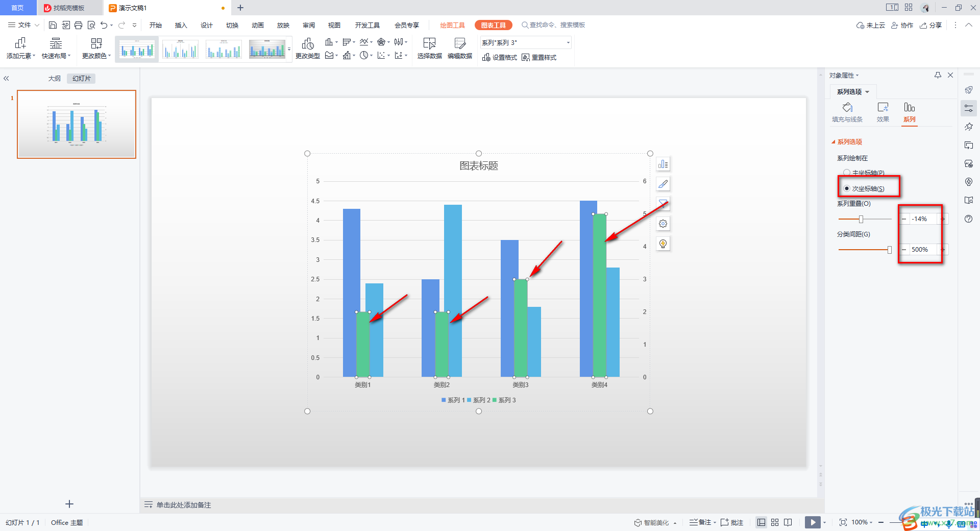Open the 文件 menu dropdown
The image size is (980, 531).
[23, 25]
